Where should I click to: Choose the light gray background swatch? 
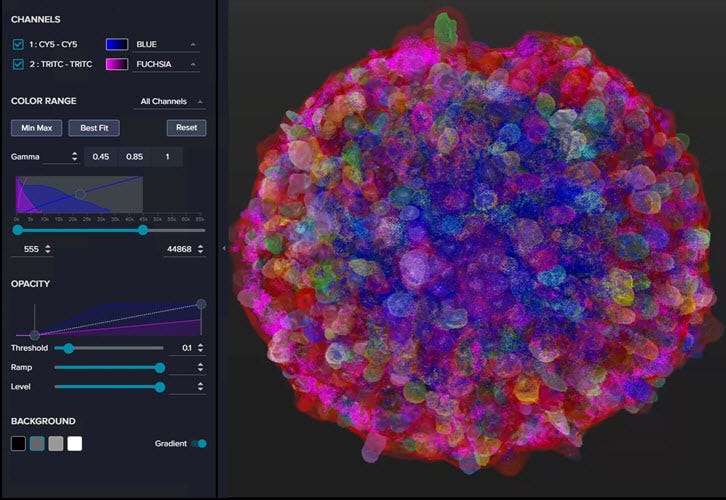coord(56,443)
